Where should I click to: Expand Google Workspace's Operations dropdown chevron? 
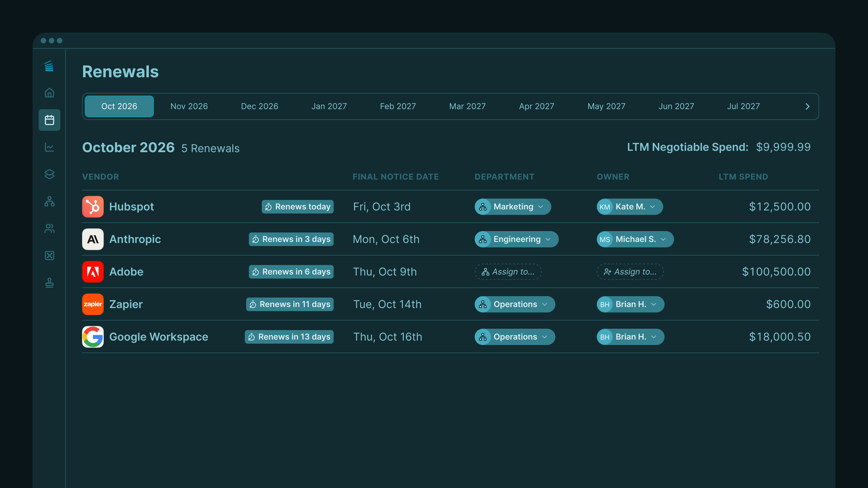[x=545, y=337]
